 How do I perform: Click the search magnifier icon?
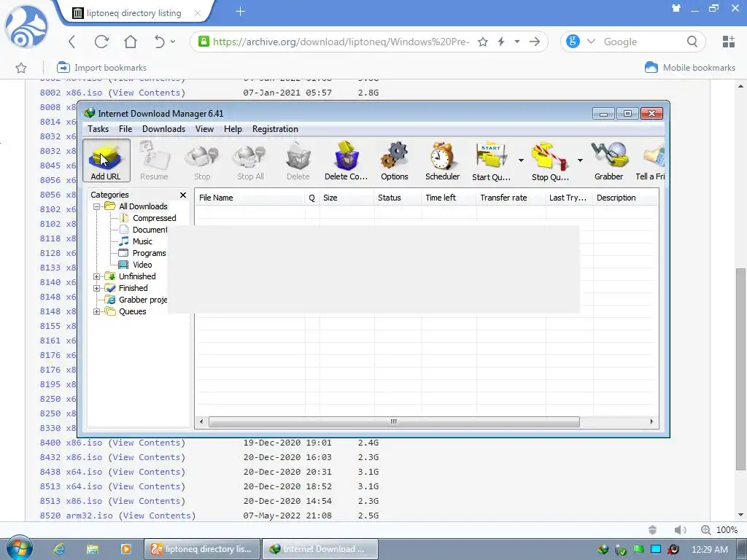[x=692, y=42]
